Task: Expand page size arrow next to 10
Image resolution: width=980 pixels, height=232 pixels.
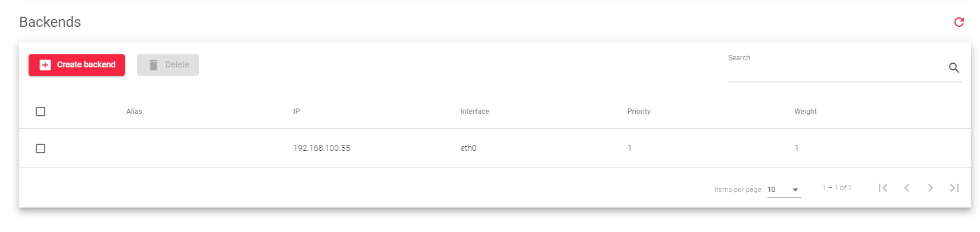Action: point(795,190)
